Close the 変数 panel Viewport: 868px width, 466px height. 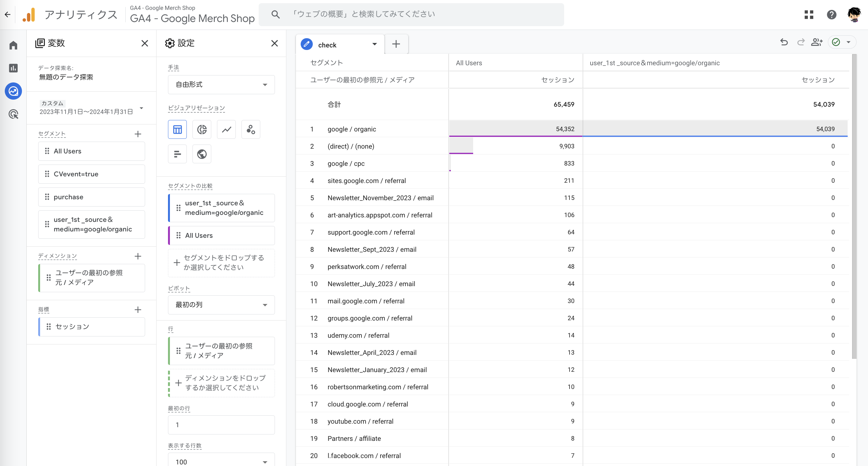[144, 43]
